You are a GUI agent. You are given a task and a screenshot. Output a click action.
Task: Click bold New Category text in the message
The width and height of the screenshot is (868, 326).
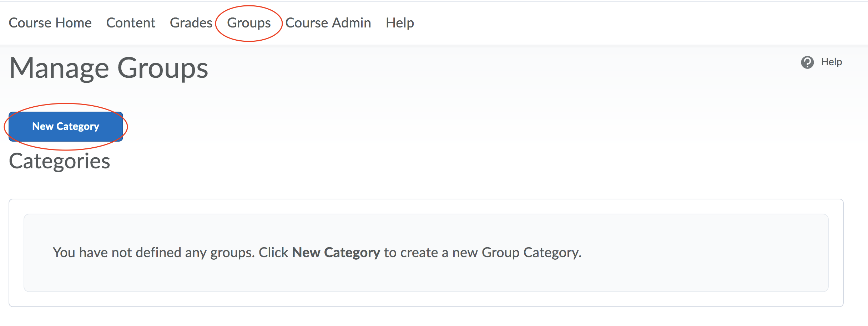pos(336,253)
